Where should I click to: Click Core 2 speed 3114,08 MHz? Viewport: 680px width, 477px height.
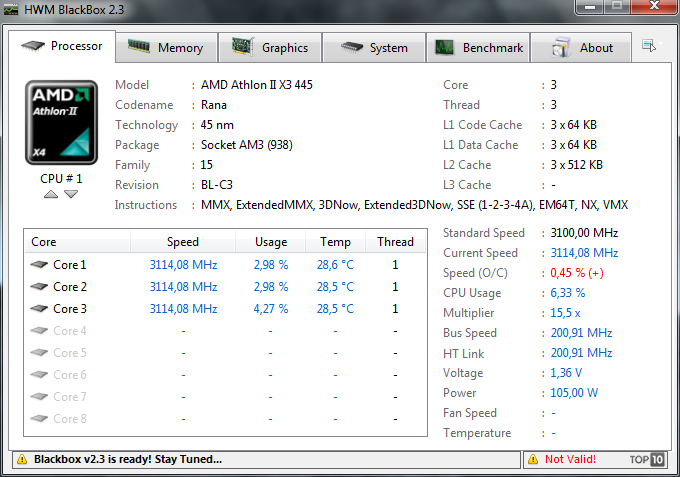pos(183,287)
